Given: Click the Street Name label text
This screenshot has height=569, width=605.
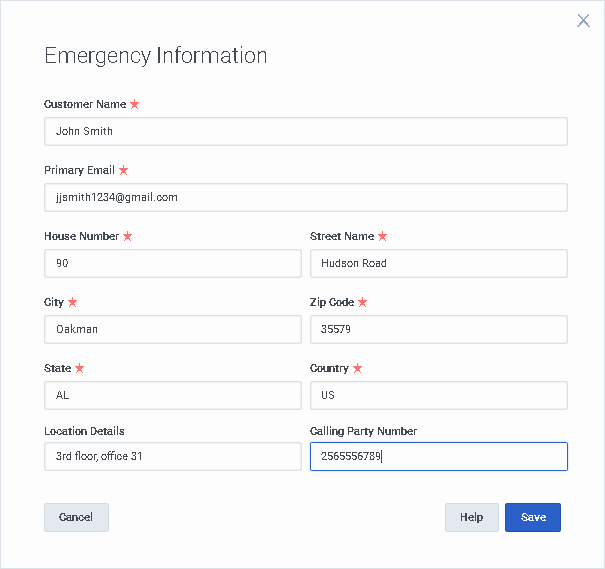Looking at the screenshot, I should (342, 236).
